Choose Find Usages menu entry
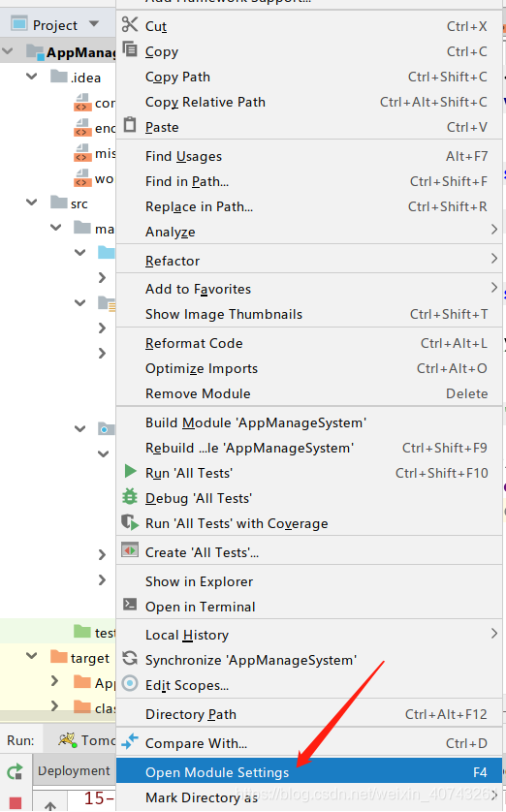This screenshot has width=506, height=812. click(309, 156)
